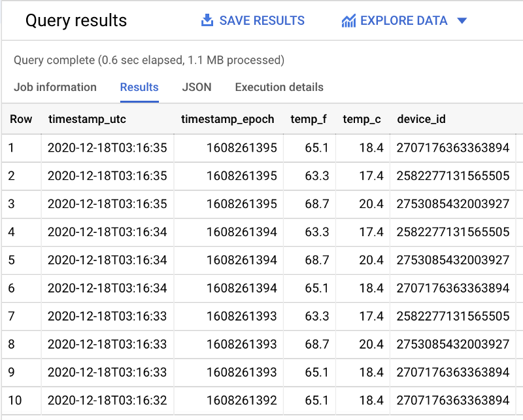Click the temp_f column header
Viewport: 523px width, 420px height.
coord(309,119)
